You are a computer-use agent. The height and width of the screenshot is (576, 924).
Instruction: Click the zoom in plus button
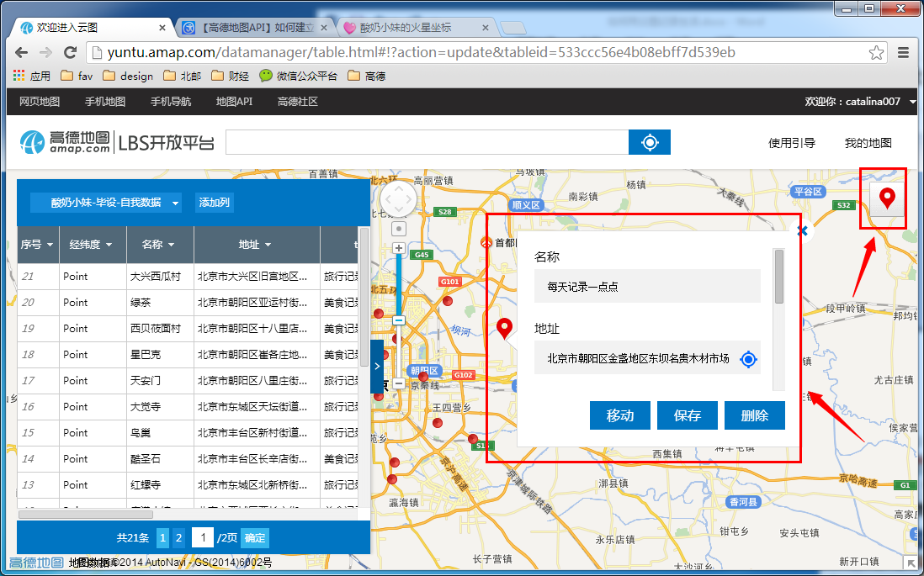click(399, 248)
